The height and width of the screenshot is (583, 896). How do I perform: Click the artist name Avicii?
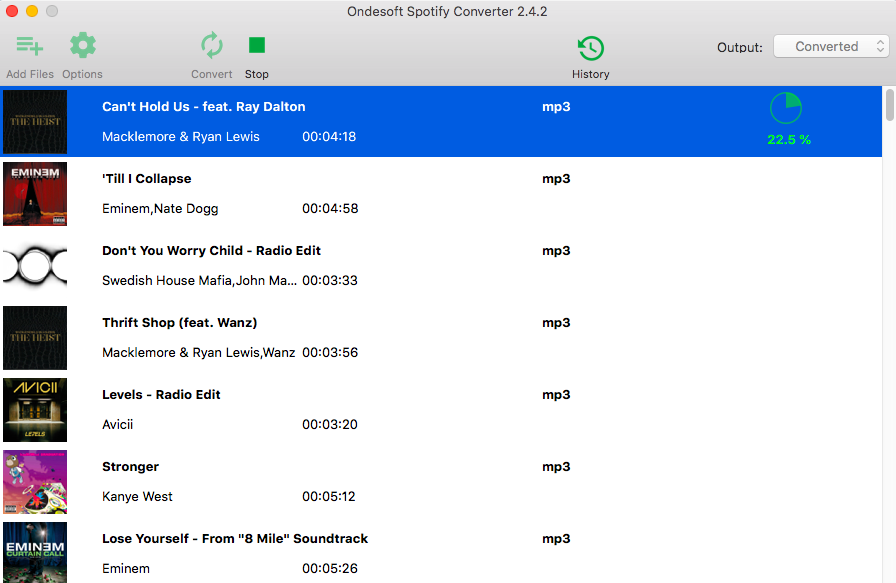[x=117, y=425]
